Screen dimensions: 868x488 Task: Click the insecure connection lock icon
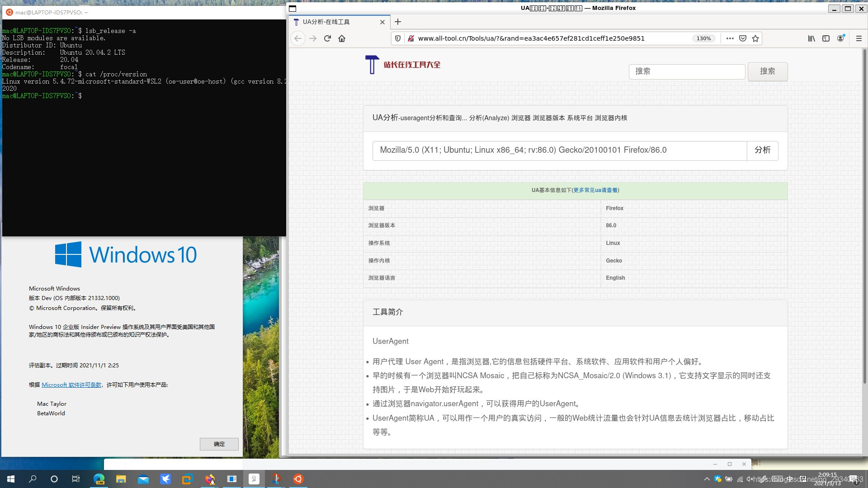coord(411,38)
